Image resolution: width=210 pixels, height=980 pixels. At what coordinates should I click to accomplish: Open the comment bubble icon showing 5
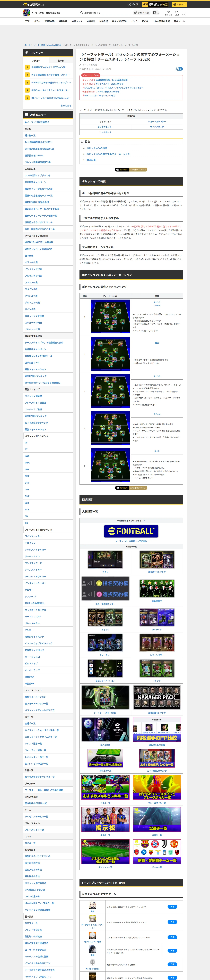click(x=156, y=13)
